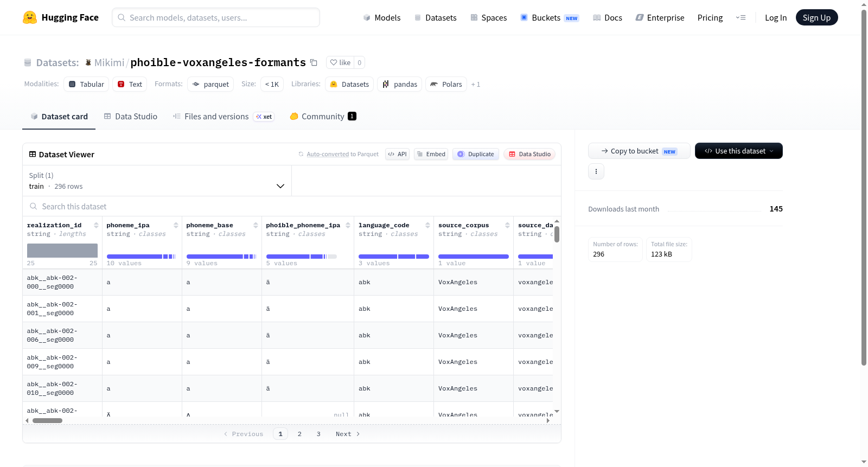Click the heart like button
The width and height of the screenshot is (868, 467).
340,62
